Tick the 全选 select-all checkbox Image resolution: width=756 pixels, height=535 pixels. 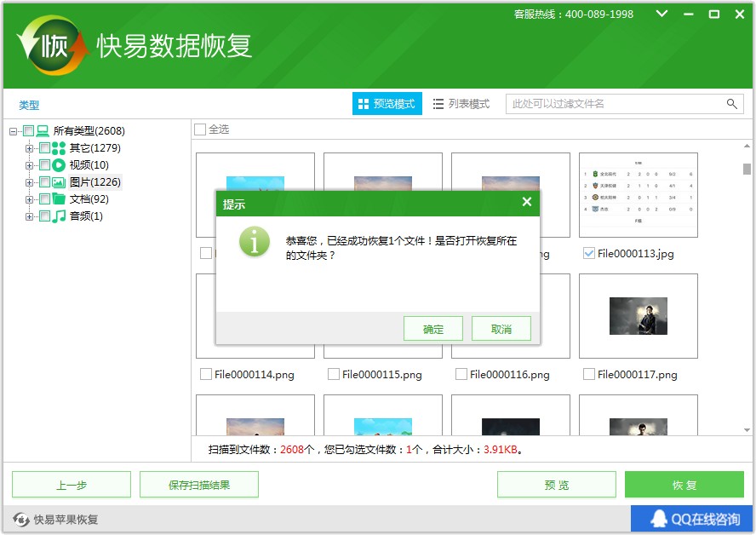200,129
